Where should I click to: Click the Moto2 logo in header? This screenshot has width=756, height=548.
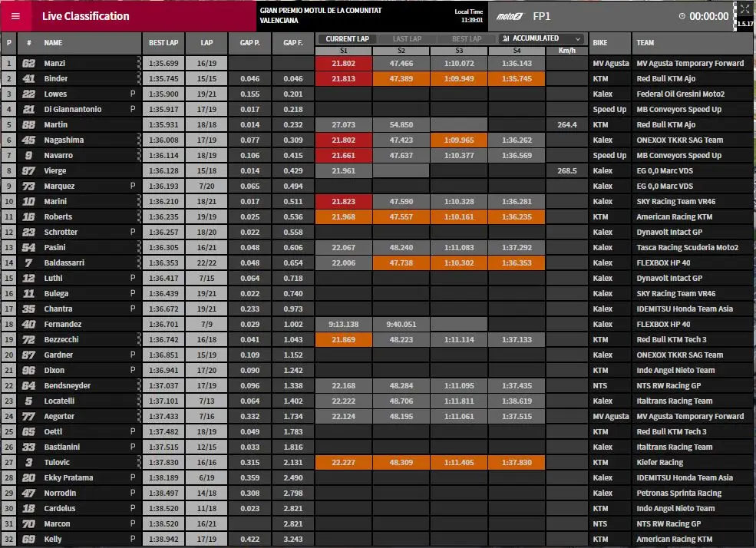click(x=510, y=16)
